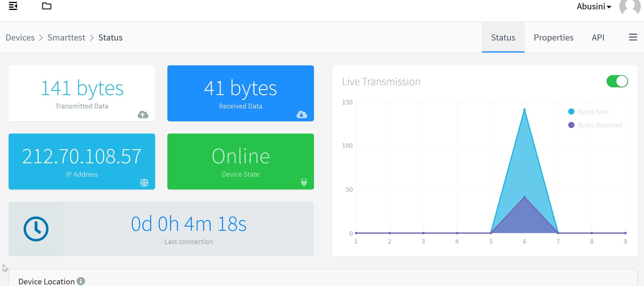Viewport: 644px width, 286px height.
Task: Toggle Bytes Received series in chart legend
Action: coord(595,125)
